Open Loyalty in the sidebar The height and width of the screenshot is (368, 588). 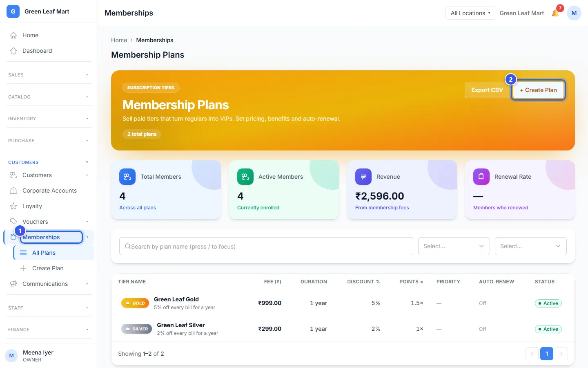pos(49,206)
